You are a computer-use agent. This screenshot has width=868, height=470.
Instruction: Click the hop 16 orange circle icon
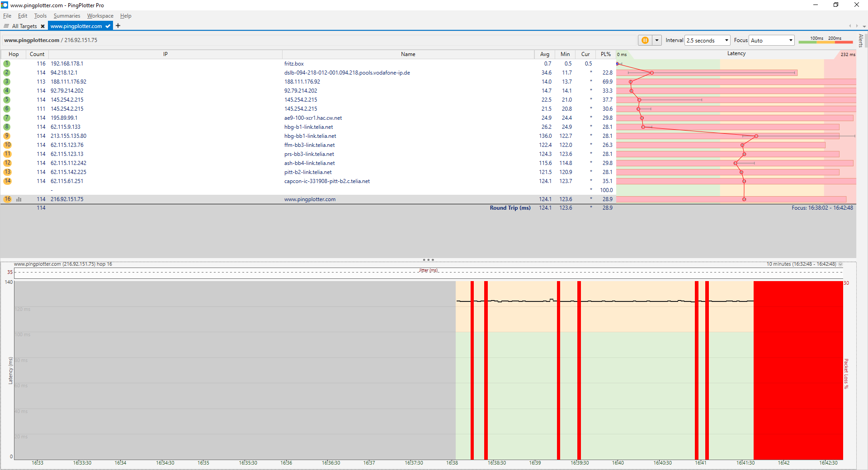tap(7, 199)
